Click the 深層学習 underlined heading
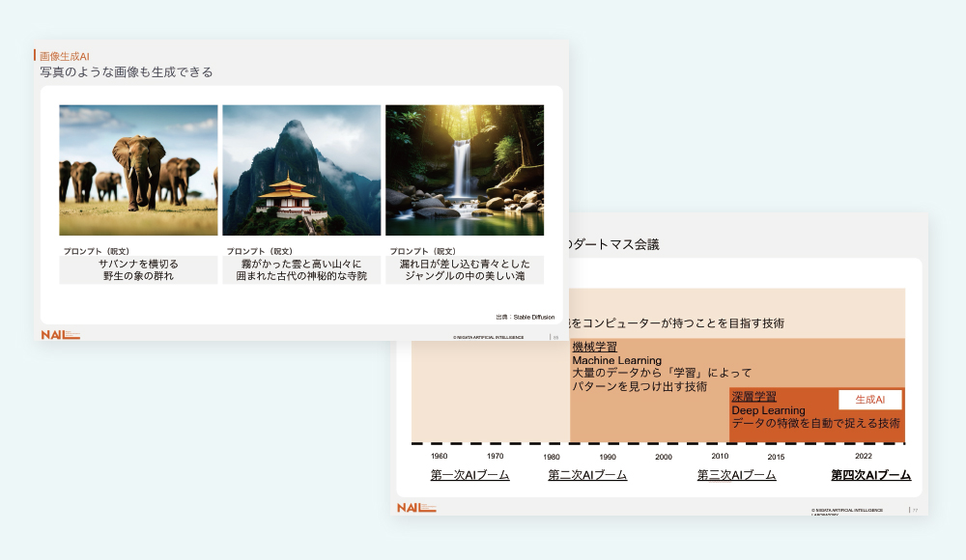 753,397
